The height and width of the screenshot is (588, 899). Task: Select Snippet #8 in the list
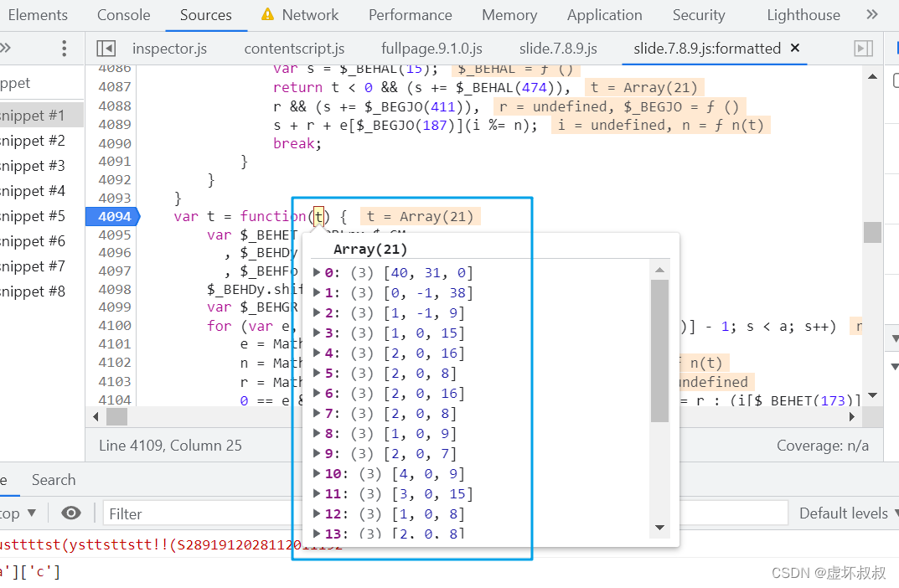tap(41, 291)
